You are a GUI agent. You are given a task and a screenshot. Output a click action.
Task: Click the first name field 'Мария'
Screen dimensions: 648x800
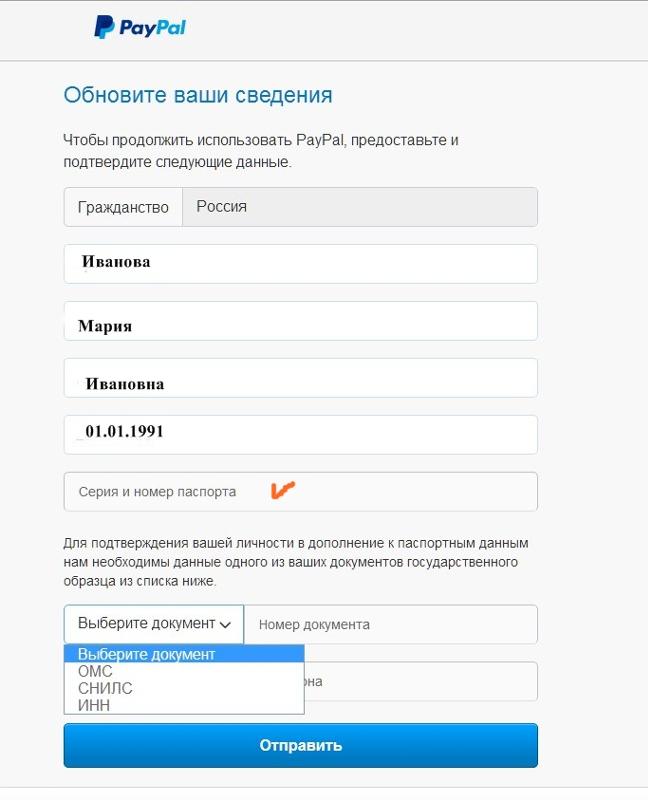click(301, 321)
